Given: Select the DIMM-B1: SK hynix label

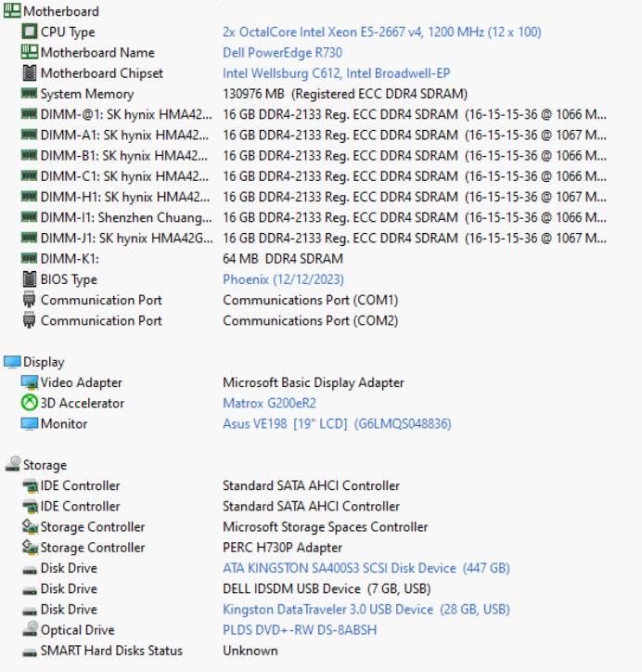Looking at the screenshot, I should coord(124,156).
